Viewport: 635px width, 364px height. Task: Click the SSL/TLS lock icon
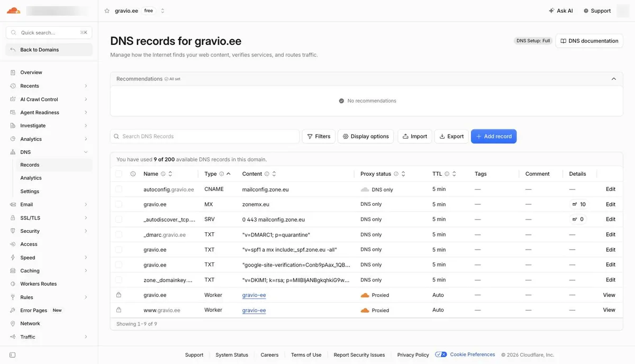tap(13, 217)
